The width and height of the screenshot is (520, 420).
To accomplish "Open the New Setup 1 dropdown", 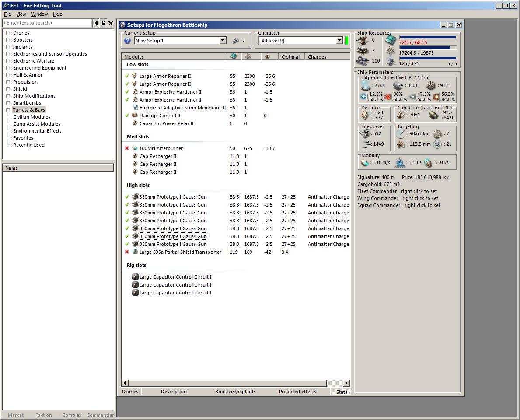I will tap(223, 41).
